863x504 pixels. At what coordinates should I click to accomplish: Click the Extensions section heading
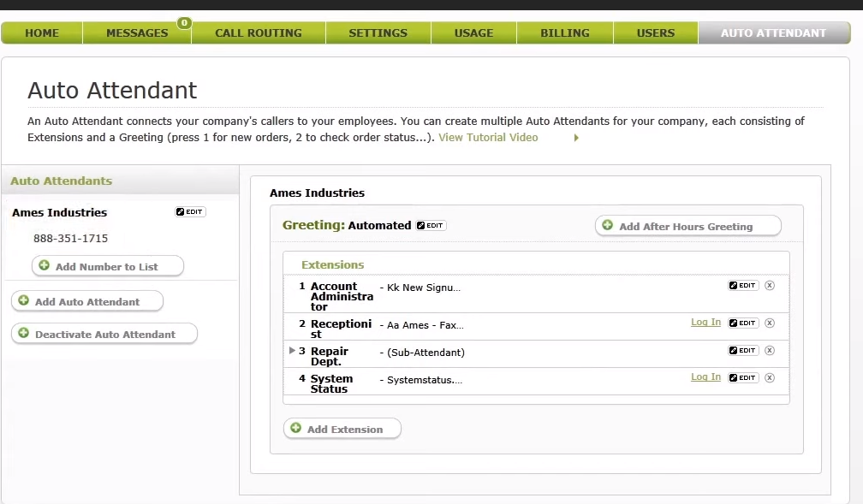332,264
